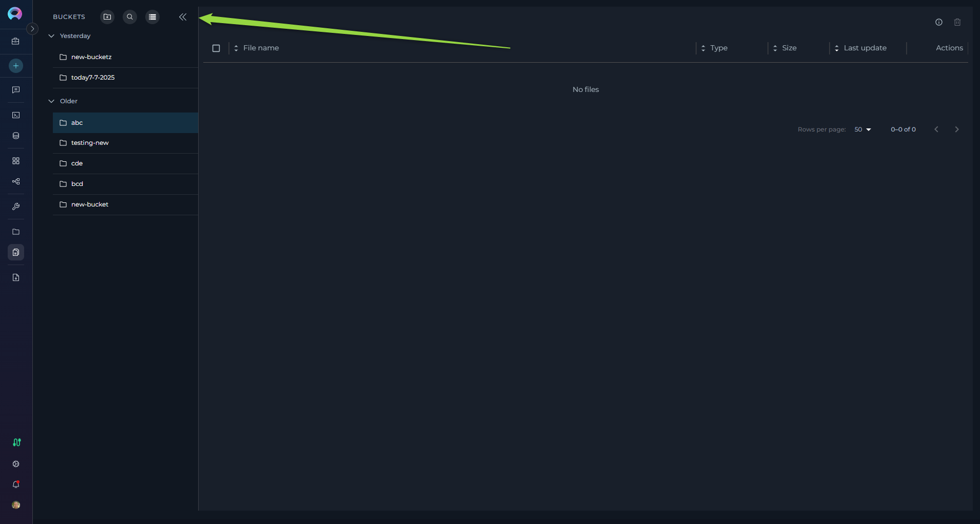This screenshot has height=524, width=980.
Task: Select the new-bucket bucket
Action: tap(125, 204)
